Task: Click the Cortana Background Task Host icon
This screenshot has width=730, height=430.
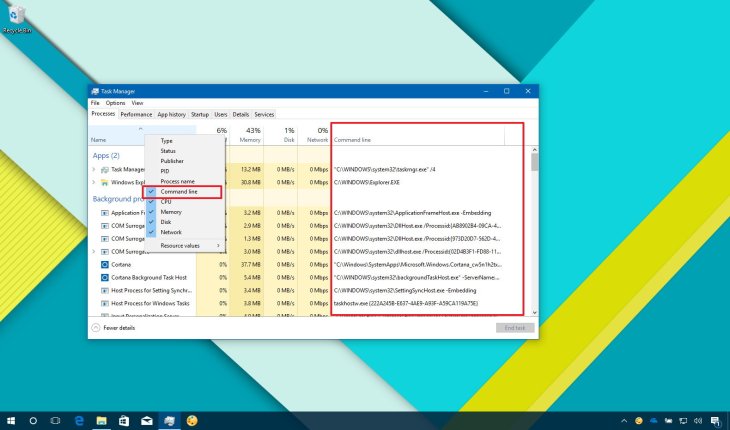Action: tap(105, 277)
